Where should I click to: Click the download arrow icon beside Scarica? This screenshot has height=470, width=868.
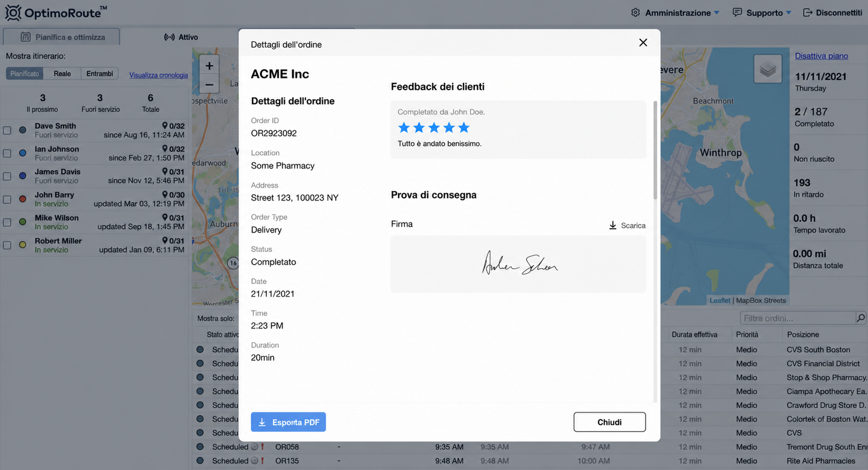[x=612, y=225]
